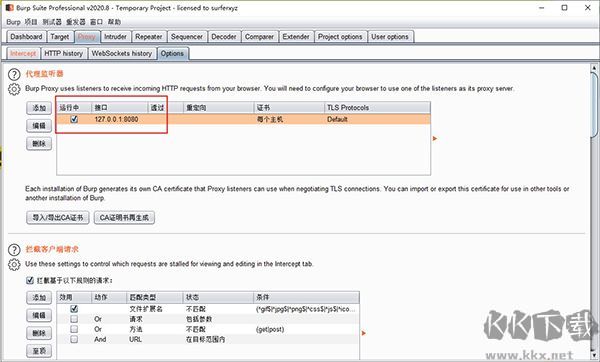Toggle the running checkbox for 127.0.0.1:8080
Image resolution: width=600 pixels, height=362 pixels.
point(74,119)
